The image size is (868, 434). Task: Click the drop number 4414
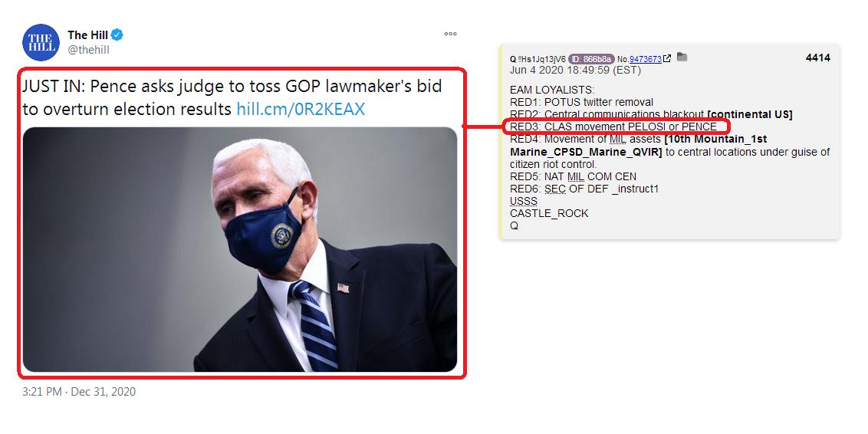click(x=817, y=58)
